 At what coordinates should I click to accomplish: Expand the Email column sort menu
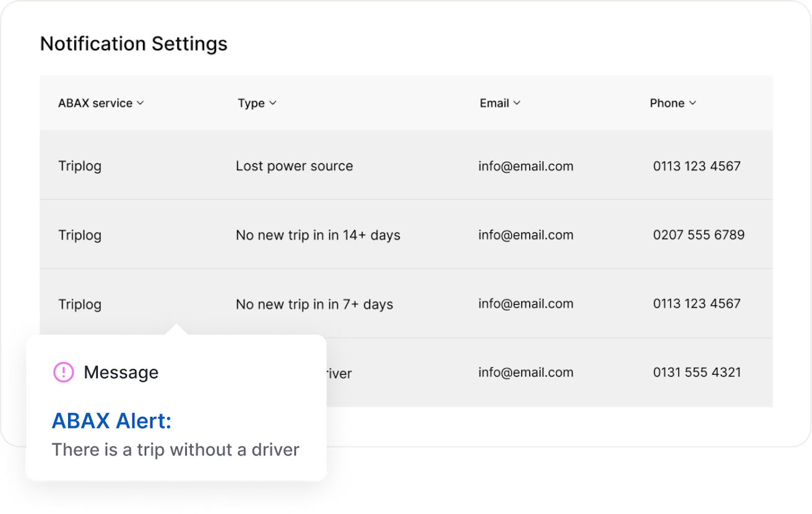point(500,103)
